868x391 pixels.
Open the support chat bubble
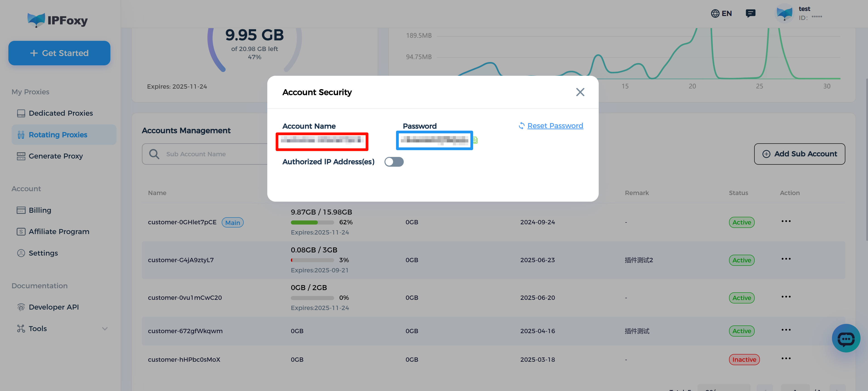point(846,338)
